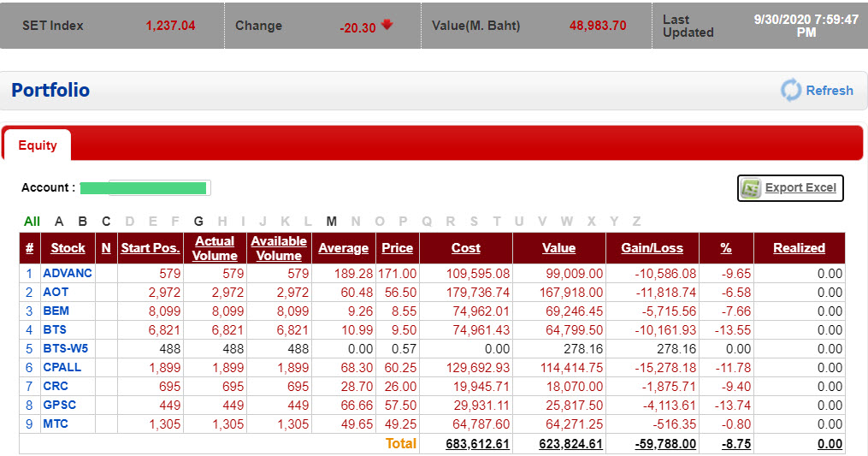
Task: Click MTC gain/loss -516.35
Action: (672, 424)
